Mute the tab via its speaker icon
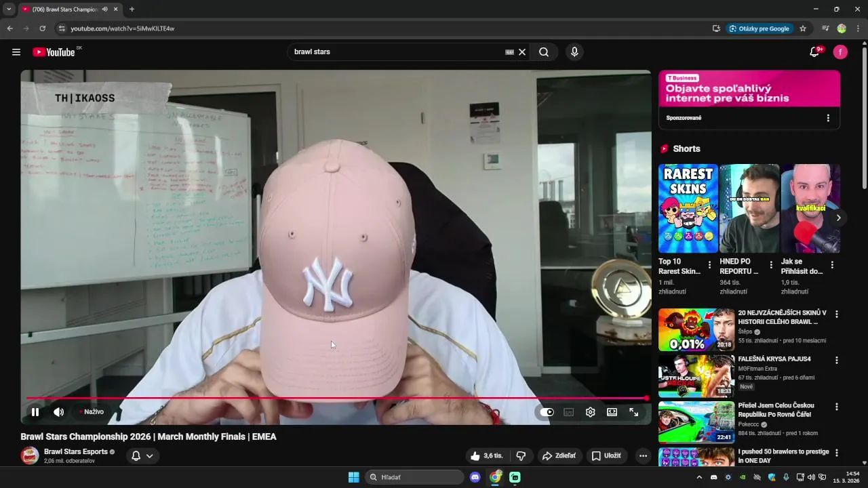This screenshot has width=868, height=488. 104,9
